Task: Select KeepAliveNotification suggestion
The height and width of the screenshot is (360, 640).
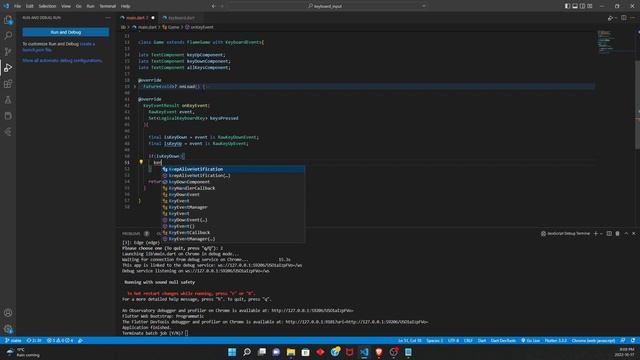Action: 233,169
